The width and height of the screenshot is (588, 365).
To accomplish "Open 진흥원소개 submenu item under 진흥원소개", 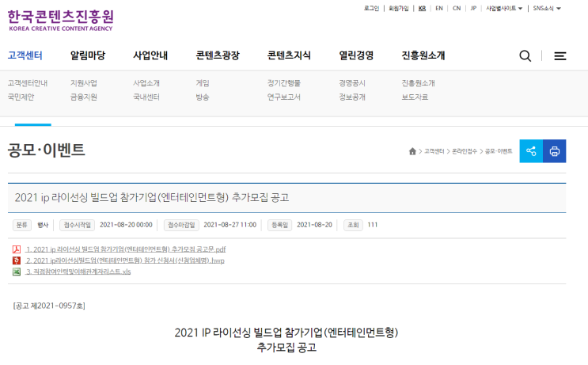I will (x=418, y=83).
